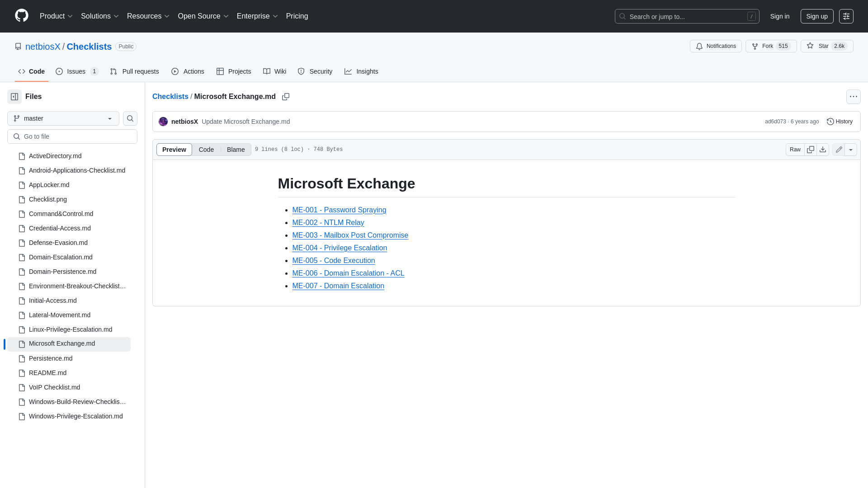Open ME-005 - Code Execution link
This screenshot has width=868, height=488.
pyautogui.click(x=334, y=261)
